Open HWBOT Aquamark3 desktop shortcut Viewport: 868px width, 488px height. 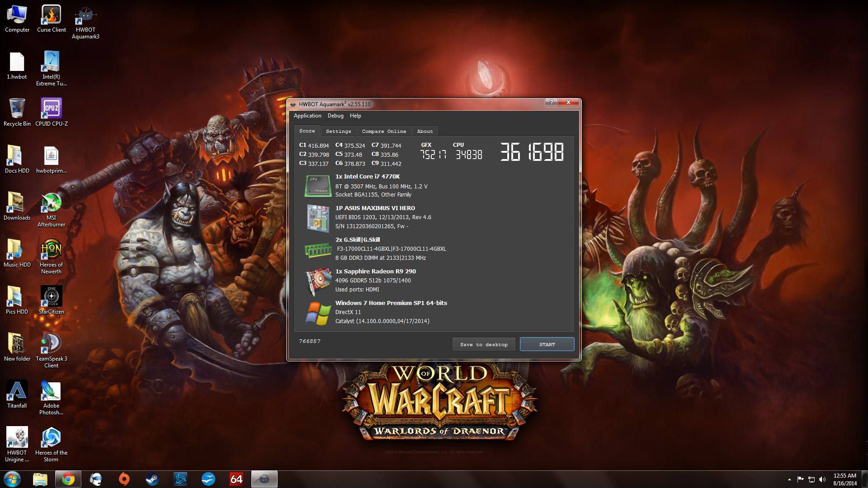point(85,22)
